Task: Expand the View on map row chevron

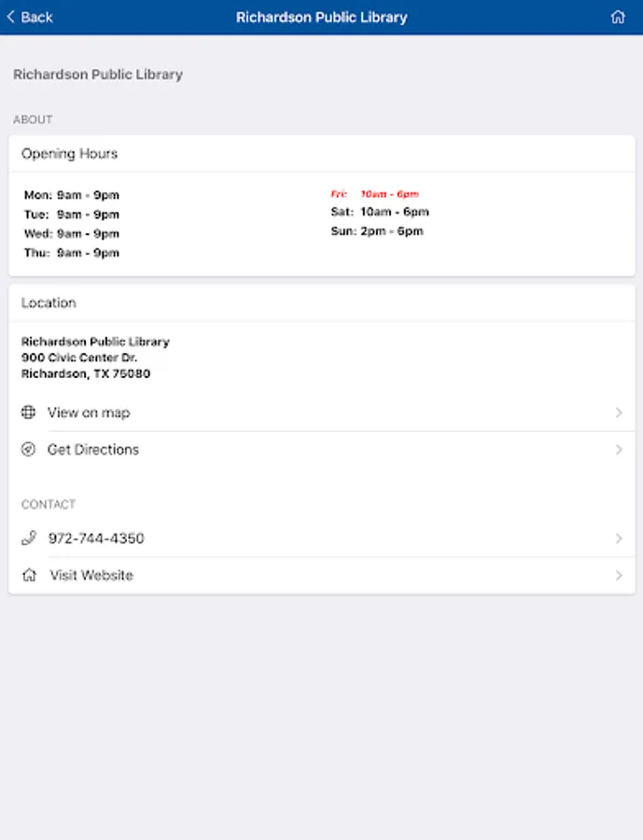Action: tap(618, 413)
